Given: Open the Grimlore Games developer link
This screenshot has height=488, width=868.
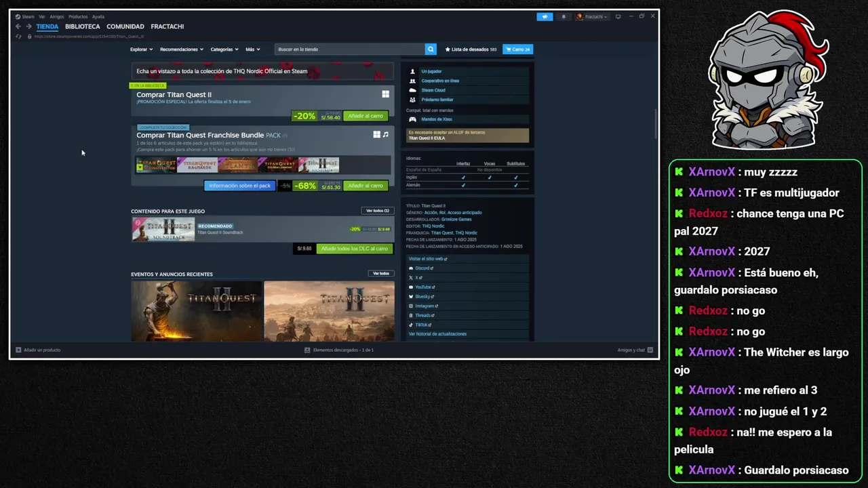Looking at the screenshot, I should [456, 219].
